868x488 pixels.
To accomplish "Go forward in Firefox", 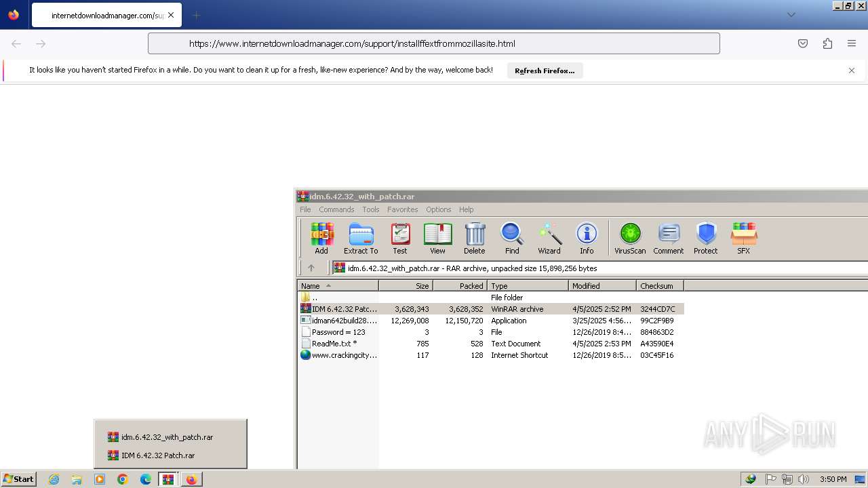I will coord(41,43).
